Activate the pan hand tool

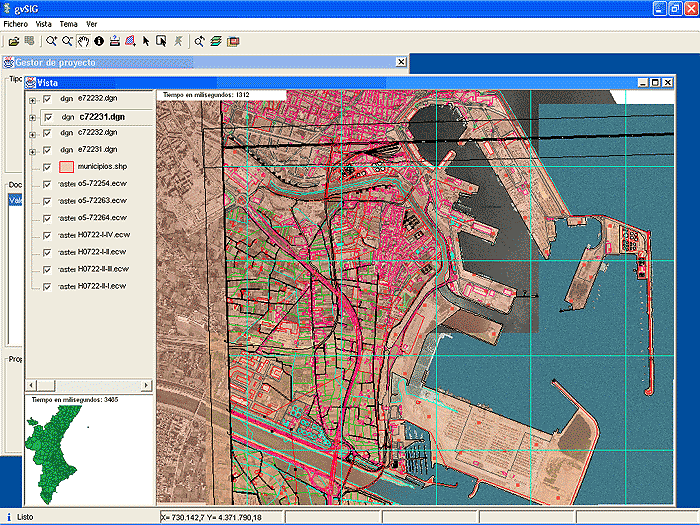coord(83,42)
